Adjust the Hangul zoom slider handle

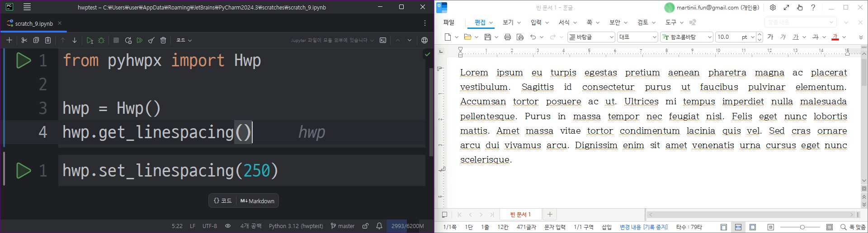click(802, 227)
